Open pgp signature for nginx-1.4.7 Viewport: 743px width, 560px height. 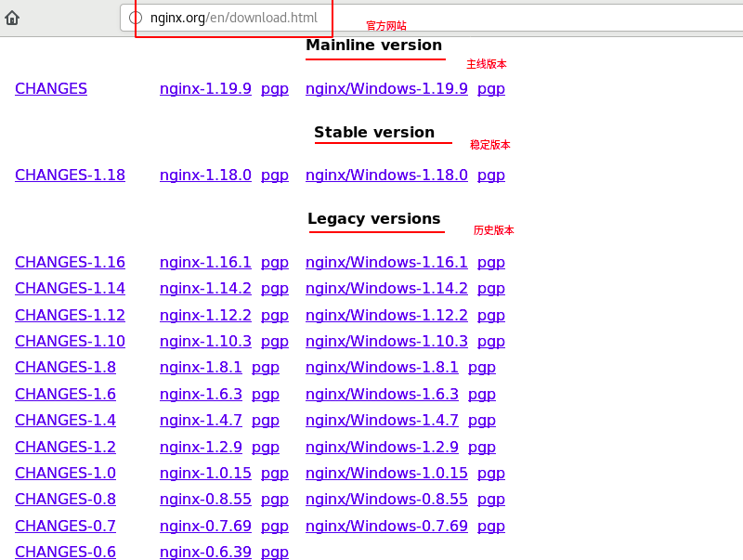(266, 422)
